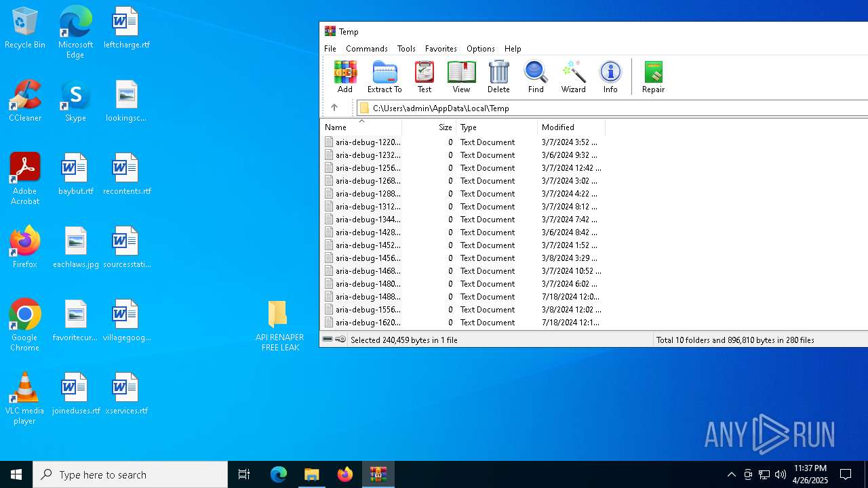Open the Favorites menu
Screen dimensions: 868x488
tap(441, 49)
